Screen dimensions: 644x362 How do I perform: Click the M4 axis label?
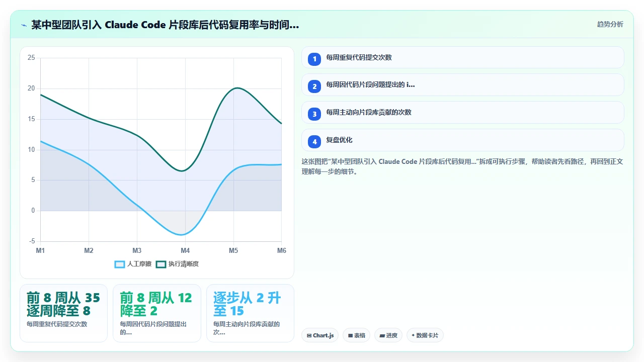(x=185, y=250)
